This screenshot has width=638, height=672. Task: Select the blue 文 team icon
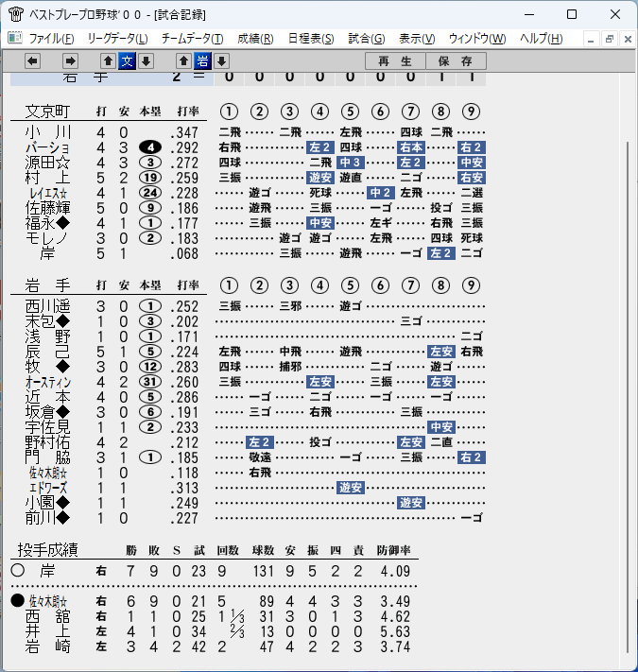tap(128, 60)
